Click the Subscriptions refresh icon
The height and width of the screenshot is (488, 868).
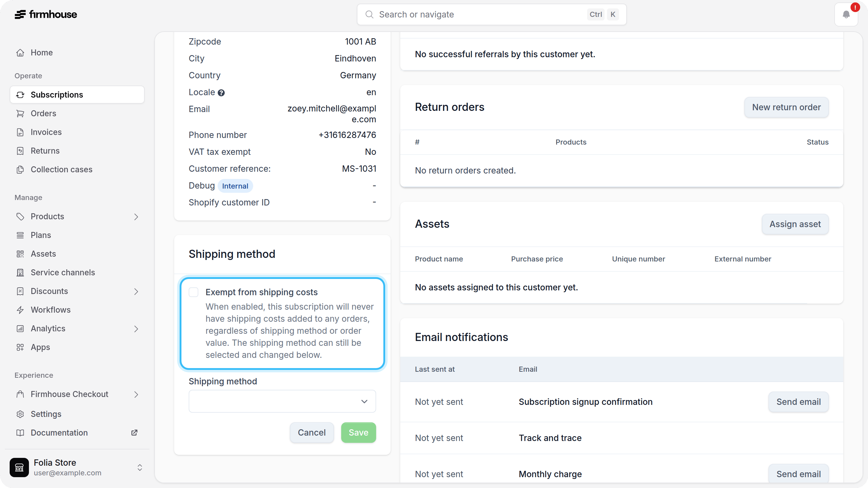point(20,95)
